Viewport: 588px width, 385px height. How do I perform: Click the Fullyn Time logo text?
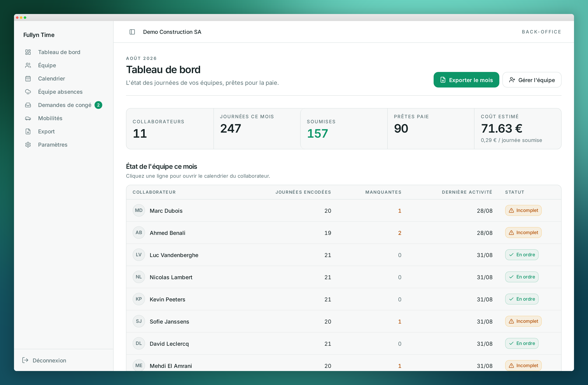pos(39,35)
